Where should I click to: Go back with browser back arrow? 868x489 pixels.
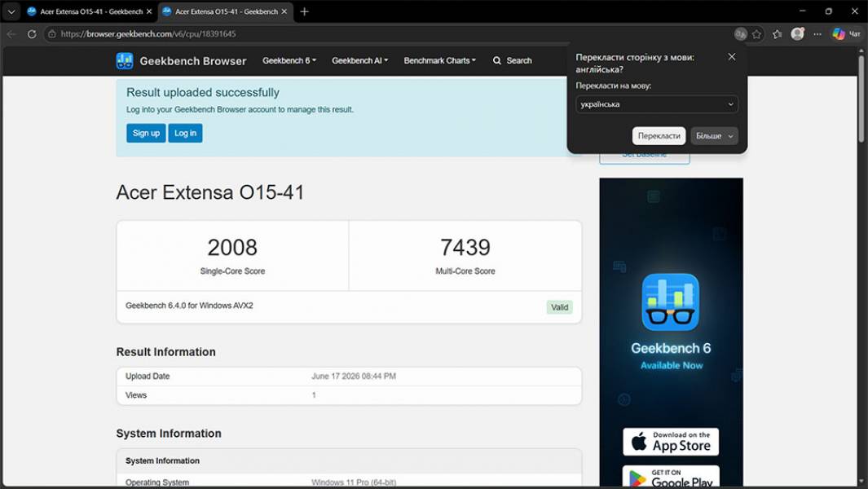pyautogui.click(x=11, y=34)
